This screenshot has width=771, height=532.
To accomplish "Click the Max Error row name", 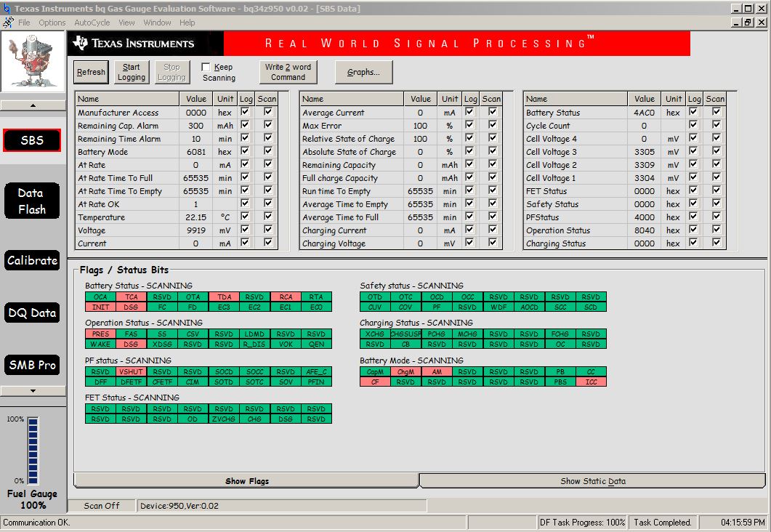I will pos(322,126).
